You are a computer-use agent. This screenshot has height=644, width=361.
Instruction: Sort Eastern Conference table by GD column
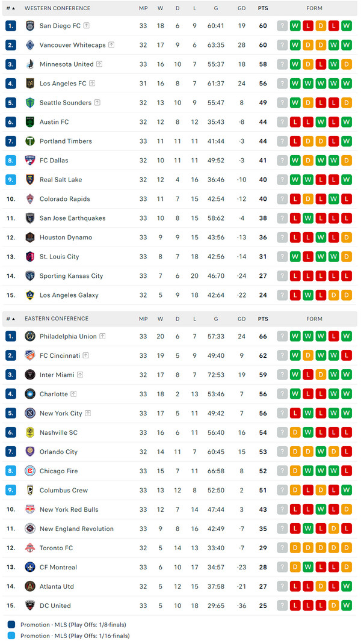pyautogui.click(x=241, y=319)
